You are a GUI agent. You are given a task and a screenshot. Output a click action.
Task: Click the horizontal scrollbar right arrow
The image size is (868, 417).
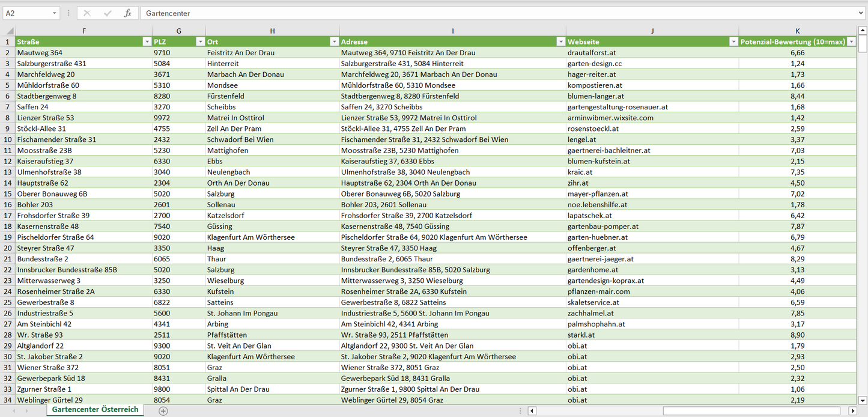pyautogui.click(x=852, y=411)
